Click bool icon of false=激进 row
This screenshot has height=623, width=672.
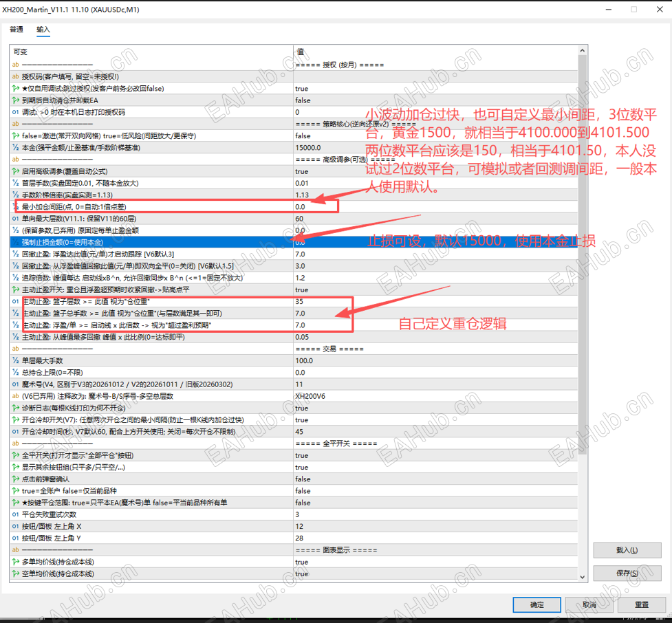[15, 136]
